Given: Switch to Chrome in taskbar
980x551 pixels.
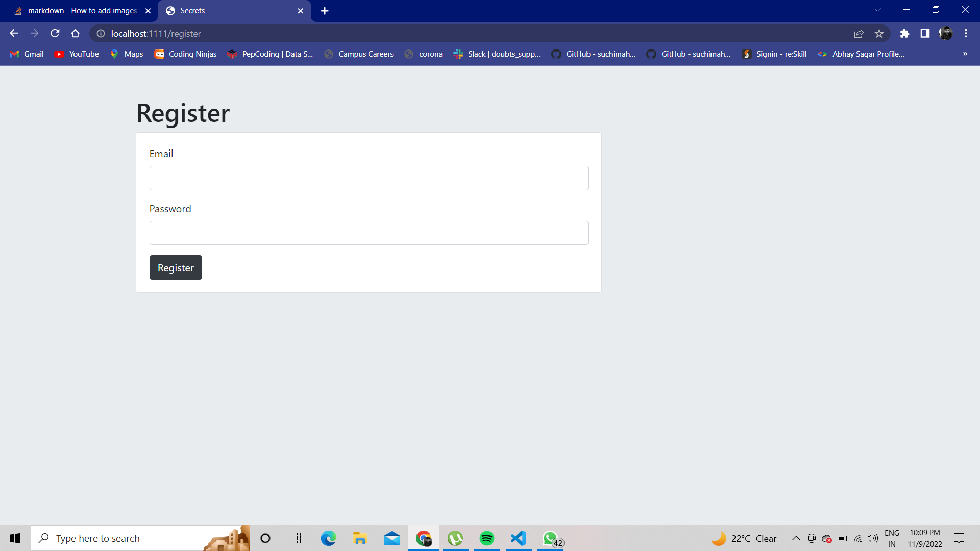Looking at the screenshot, I should point(424,538).
